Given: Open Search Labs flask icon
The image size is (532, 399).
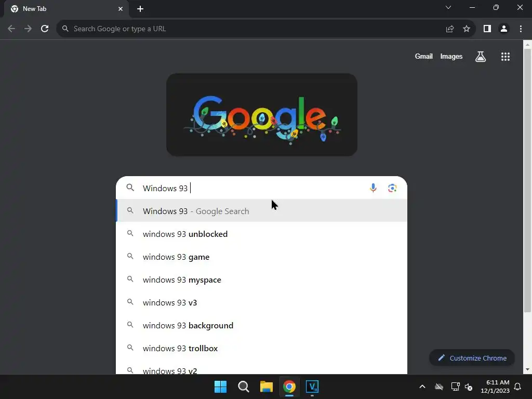Looking at the screenshot, I should (x=481, y=57).
